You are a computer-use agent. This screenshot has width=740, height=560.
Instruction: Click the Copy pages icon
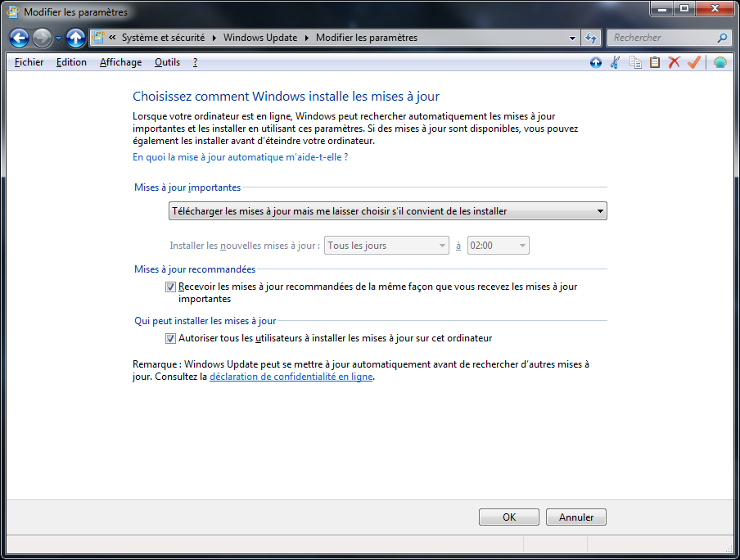pyautogui.click(x=635, y=62)
